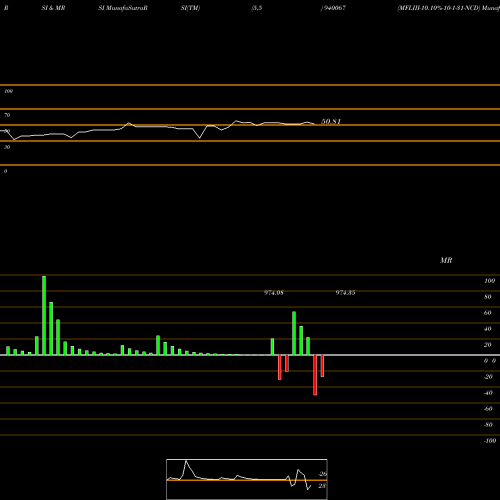Image resolution: width=500 pixels, height=500 pixels.
Task: Click the MR panel title label
Action: coord(446,260)
